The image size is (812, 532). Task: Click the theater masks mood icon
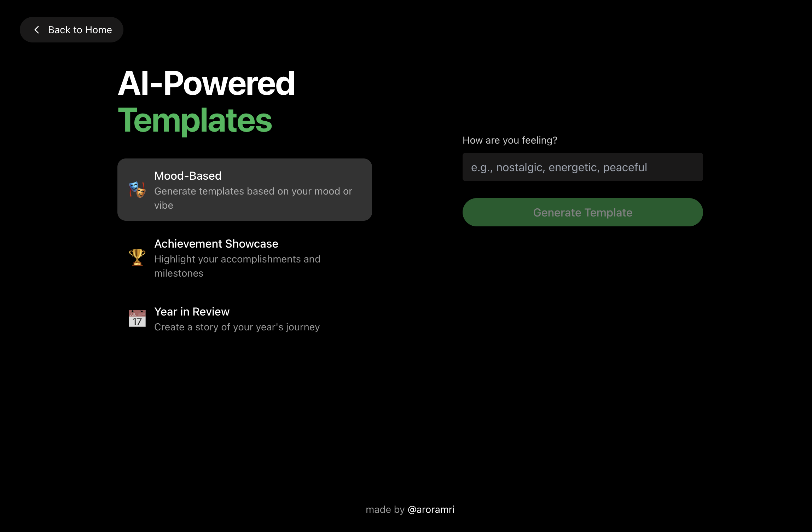point(137,190)
